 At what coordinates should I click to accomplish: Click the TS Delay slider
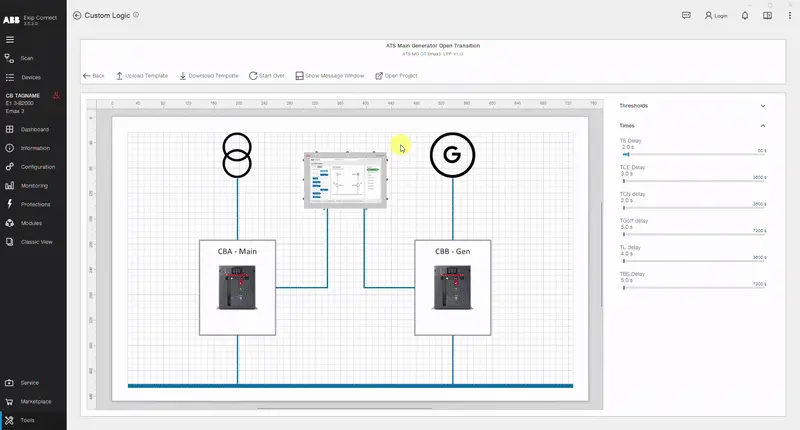(x=692, y=154)
